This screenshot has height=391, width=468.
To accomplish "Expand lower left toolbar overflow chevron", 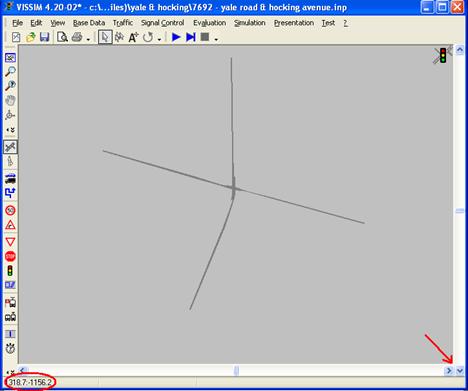I will click(x=11, y=372).
